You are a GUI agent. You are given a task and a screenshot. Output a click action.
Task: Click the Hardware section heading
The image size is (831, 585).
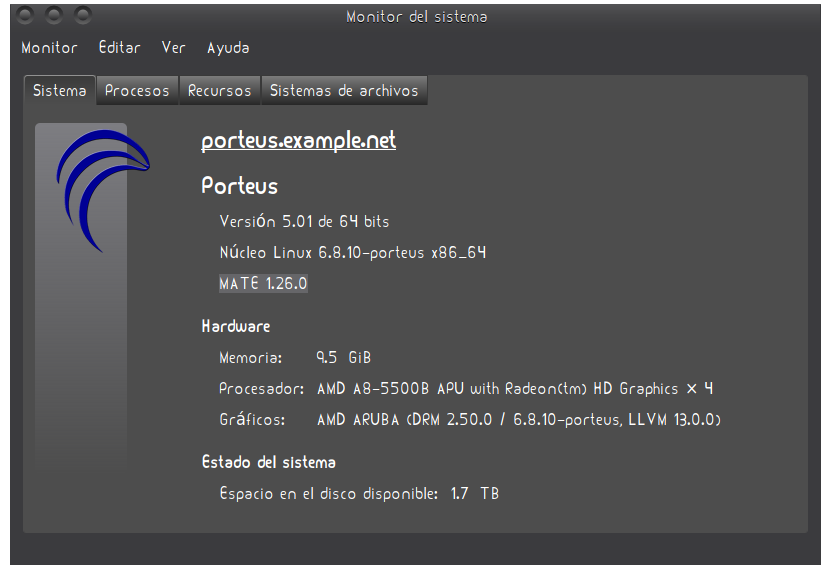pyautogui.click(x=236, y=326)
